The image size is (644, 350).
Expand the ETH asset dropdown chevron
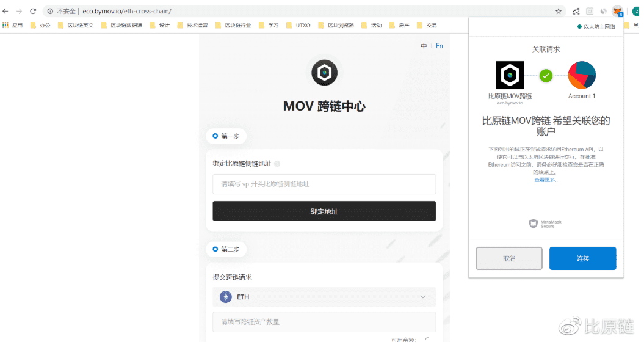422,297
